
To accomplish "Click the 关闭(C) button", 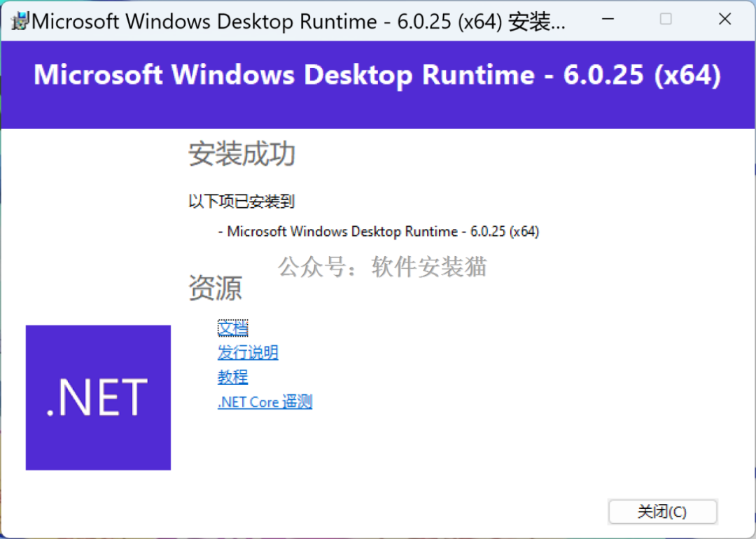I will click(x=663, y=512).
